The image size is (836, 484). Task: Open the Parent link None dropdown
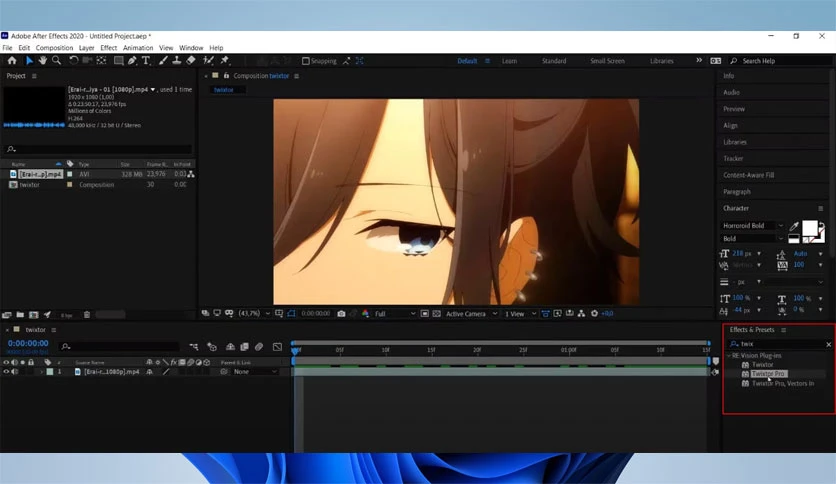[x=255, y=372]
